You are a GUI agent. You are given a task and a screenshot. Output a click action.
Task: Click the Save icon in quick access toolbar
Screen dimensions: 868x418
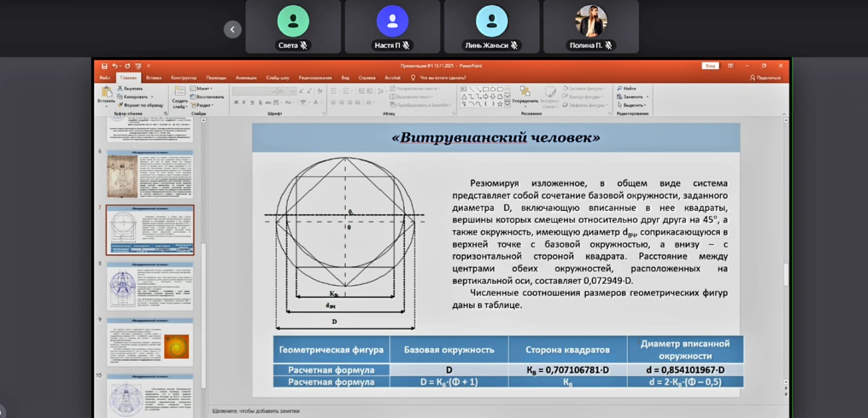[x=104, y=66]
